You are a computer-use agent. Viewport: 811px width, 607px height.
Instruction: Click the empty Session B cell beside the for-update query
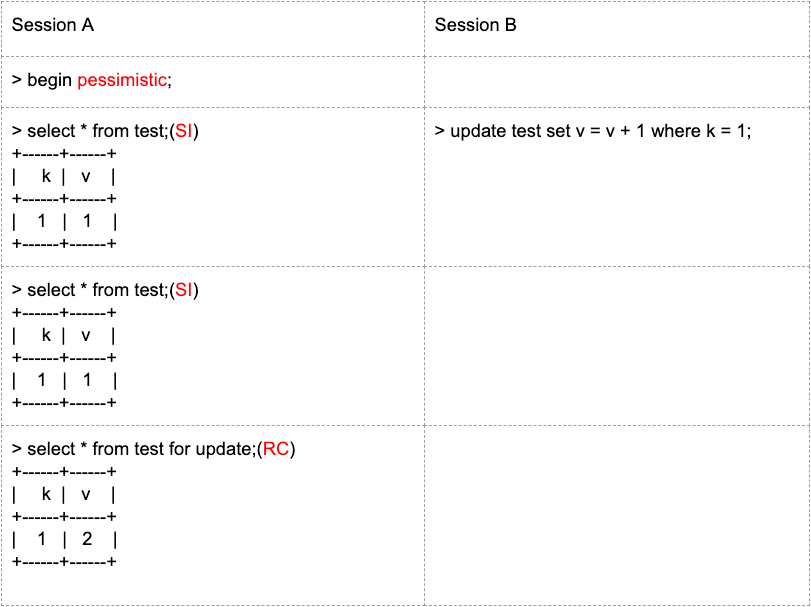pyautogui.click(x=617, y=514)
